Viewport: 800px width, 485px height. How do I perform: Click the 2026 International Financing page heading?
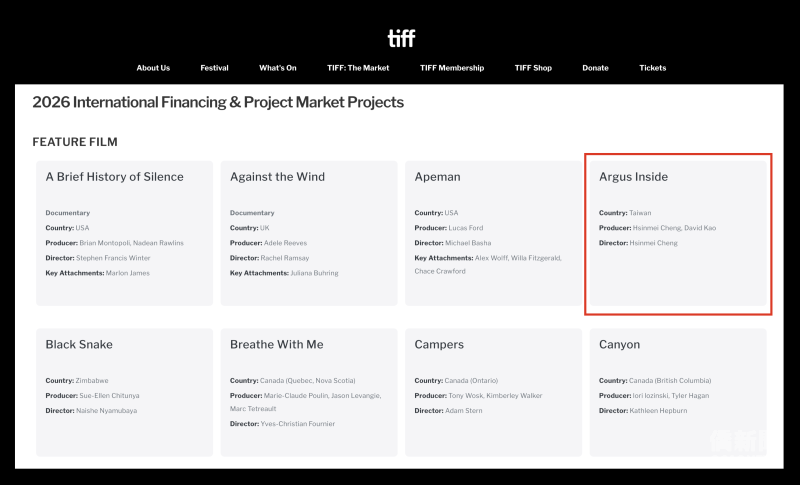(x=218, y=102)
